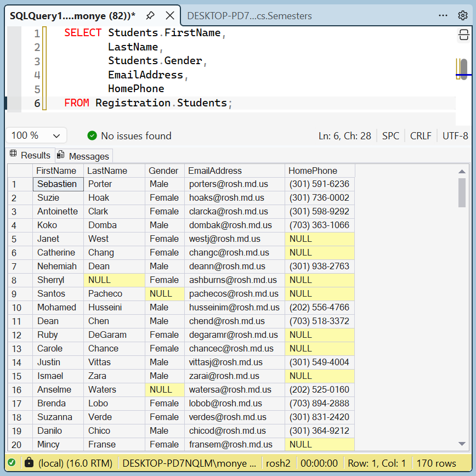This screenshot has width=476, height=476.
Task: Click the green connection status check icon
Action: click(12, 462)
